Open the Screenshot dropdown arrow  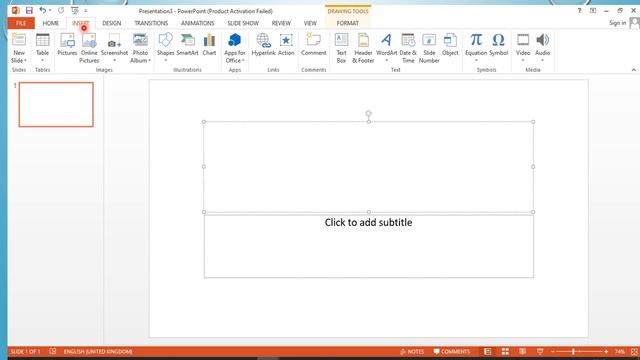114,60
